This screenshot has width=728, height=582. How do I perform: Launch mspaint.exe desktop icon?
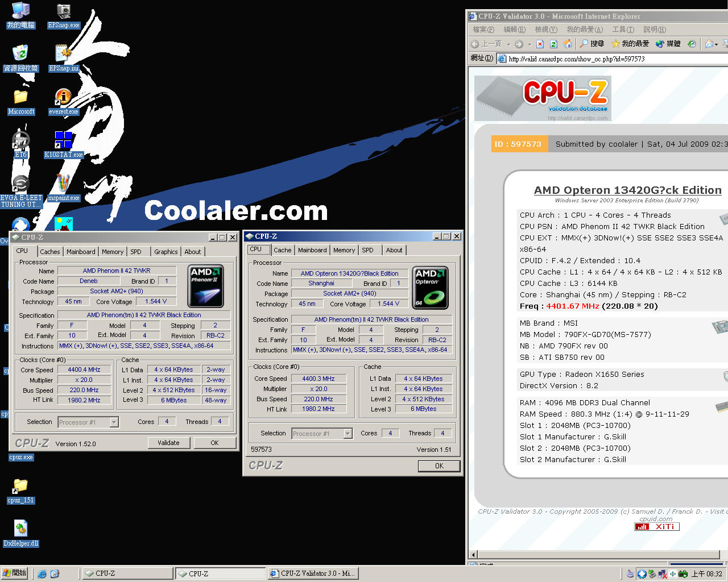pos(64,189)
